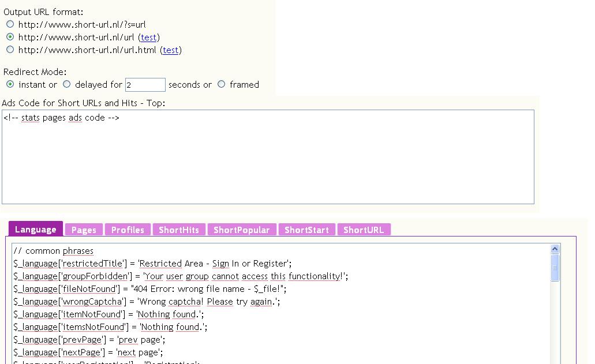Select the ?s=url output URL format
Viewport: 595px width, 364px height.
10,24
